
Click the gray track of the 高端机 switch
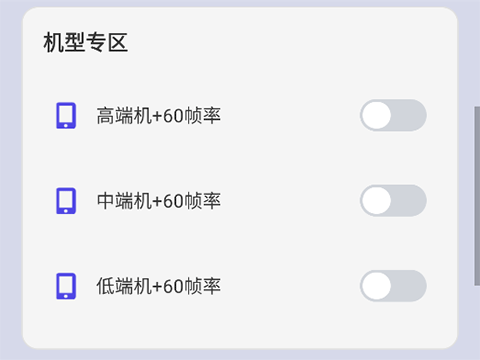pyautogui.click(x=409, y=115)
